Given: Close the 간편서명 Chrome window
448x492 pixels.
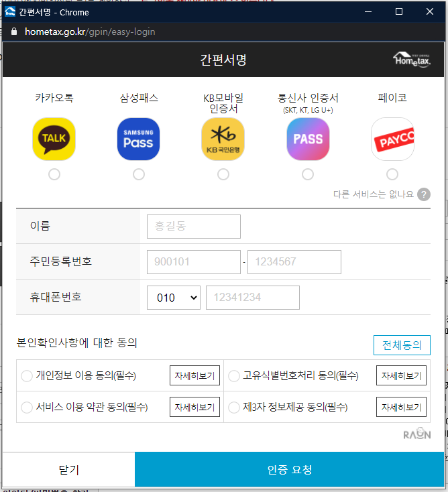Looking at the screenshot, I should [430, 11].
